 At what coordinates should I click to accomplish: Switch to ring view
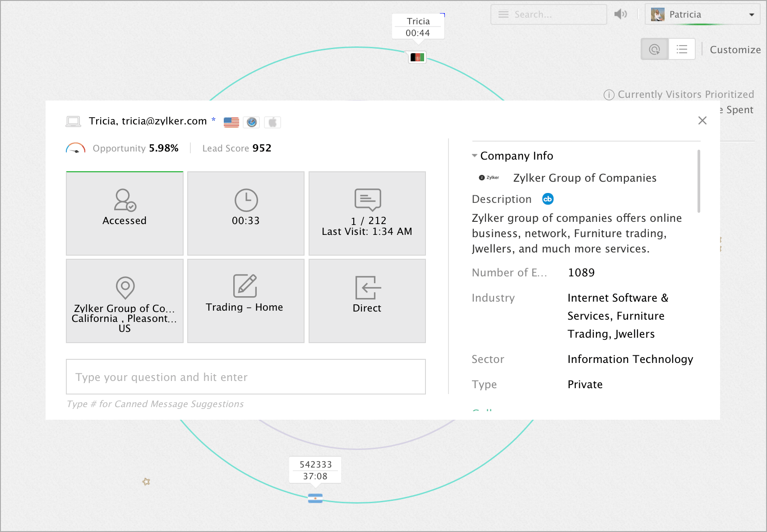[x=655, y=49]
